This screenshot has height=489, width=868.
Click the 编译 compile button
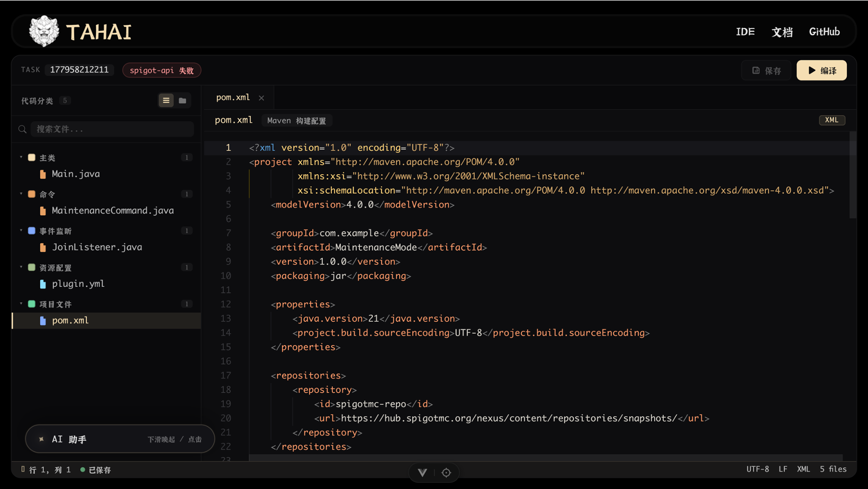point(821,70)
